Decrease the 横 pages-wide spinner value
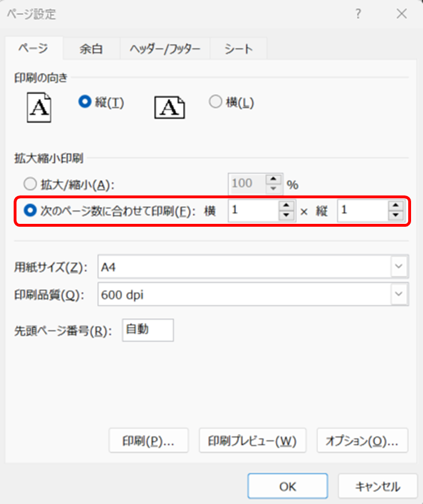This screenshot has height=504, width=423. [x=287, y=216]
